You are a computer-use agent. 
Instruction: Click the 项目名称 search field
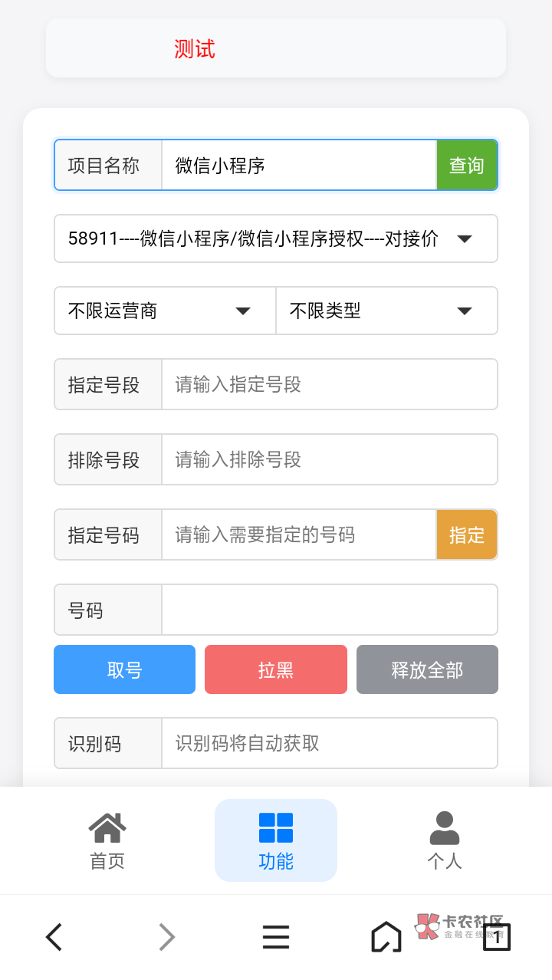point(298,165)
